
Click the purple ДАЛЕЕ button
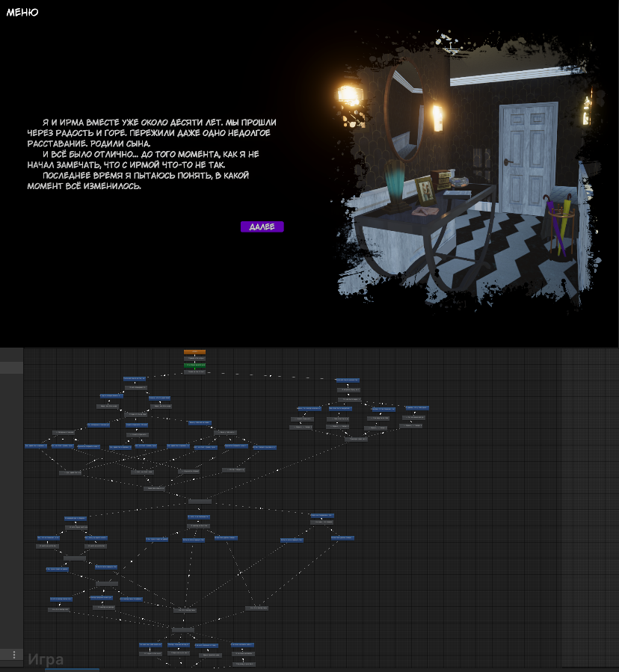coord(262,226)
